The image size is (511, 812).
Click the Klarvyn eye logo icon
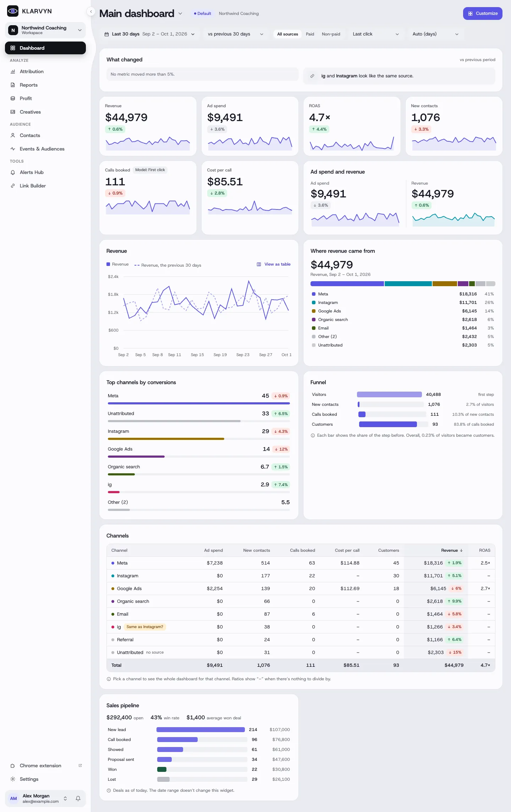tap(13, 11)
